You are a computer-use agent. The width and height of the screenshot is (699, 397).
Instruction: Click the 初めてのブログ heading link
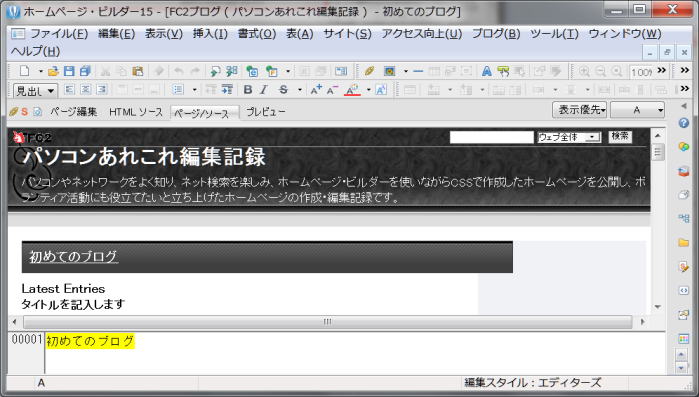coord(74,257)
